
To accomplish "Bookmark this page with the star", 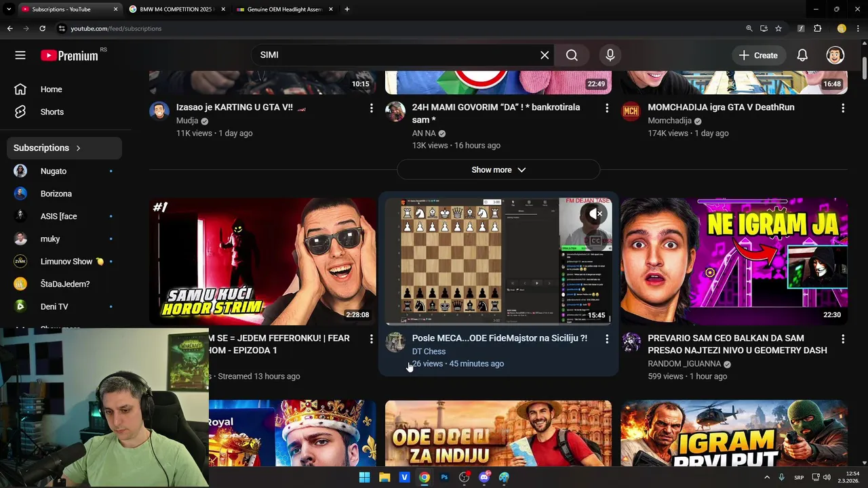I will pyautogui.click(x=778, y=28).
